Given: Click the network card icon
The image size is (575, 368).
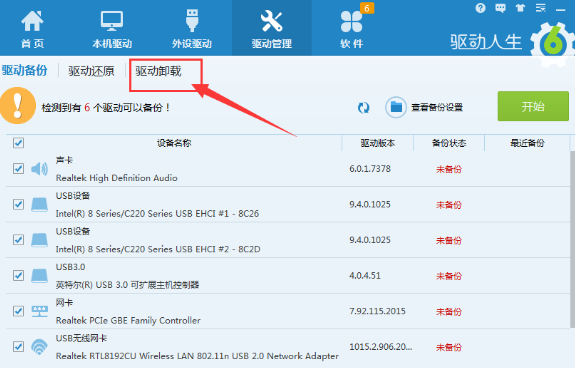Looking at the screenshot, I should [39, 311].
